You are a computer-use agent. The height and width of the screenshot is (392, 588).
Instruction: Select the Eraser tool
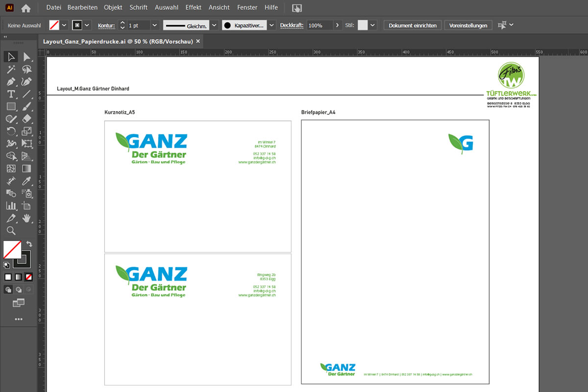coord(26,119)
